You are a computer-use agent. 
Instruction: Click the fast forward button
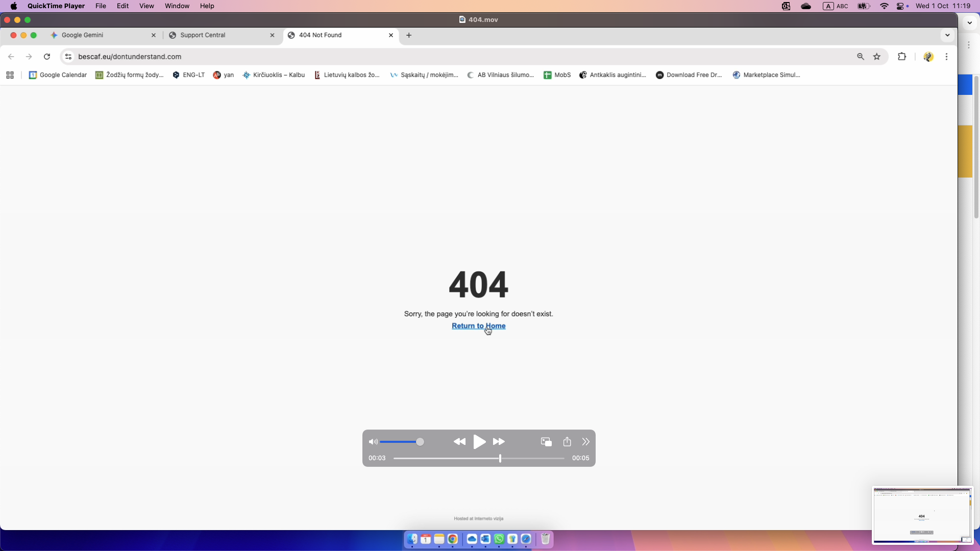point(499,442)
